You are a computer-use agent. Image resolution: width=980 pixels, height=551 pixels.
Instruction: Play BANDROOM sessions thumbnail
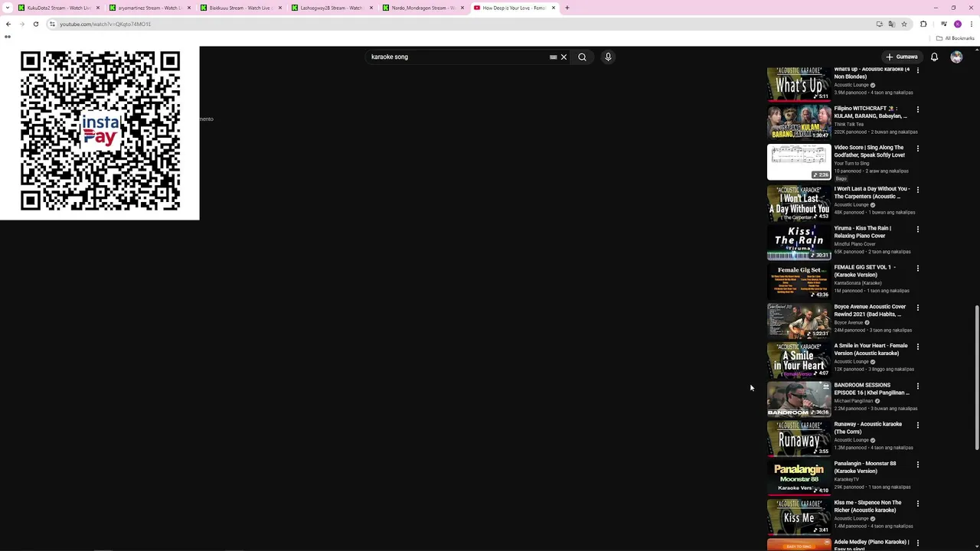tap(799, 399)
